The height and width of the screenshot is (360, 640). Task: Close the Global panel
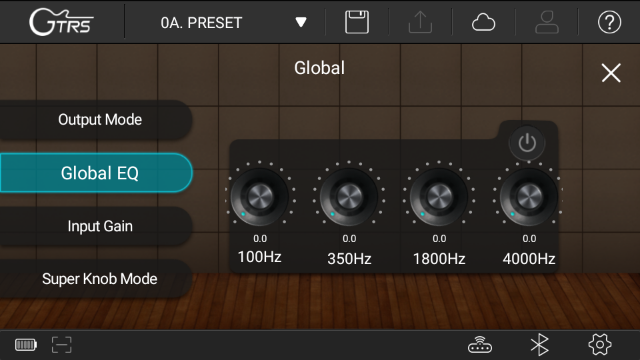tap(611, 73)
